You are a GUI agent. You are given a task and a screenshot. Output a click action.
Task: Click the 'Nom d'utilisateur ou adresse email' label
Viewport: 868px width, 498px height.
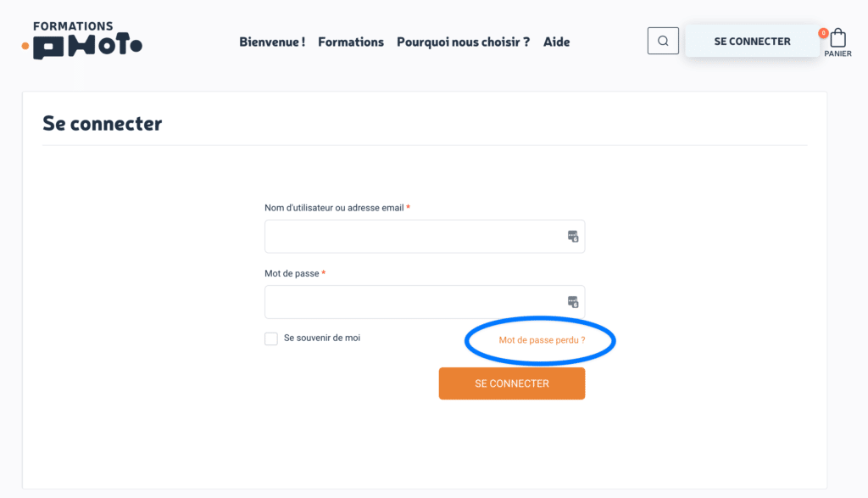tap(334, 208)
